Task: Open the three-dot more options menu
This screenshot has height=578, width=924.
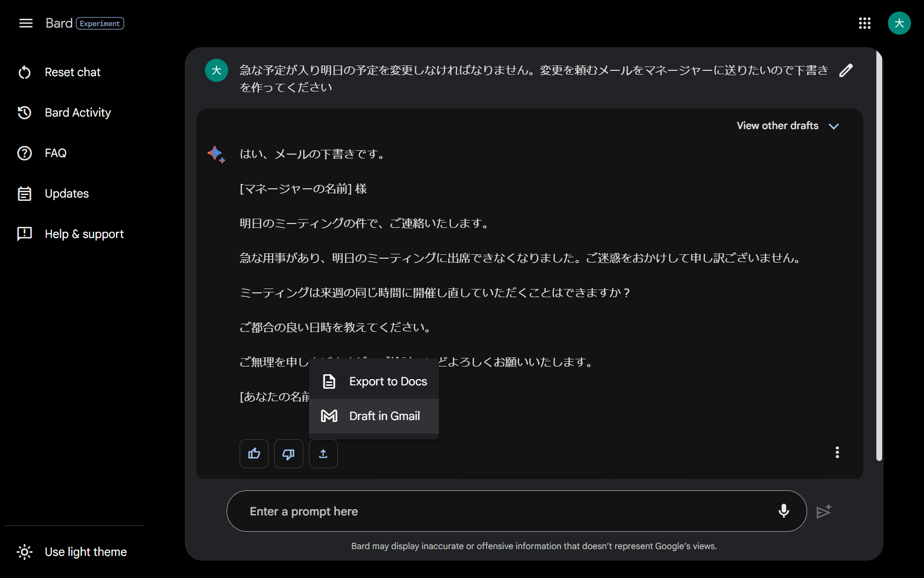Action: click(x=837, y=452)
